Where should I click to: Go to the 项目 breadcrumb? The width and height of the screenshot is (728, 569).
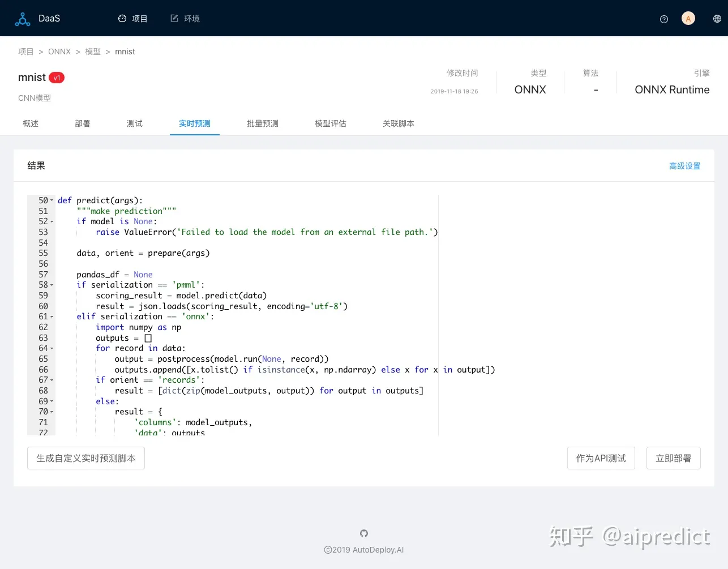point(26,52)
